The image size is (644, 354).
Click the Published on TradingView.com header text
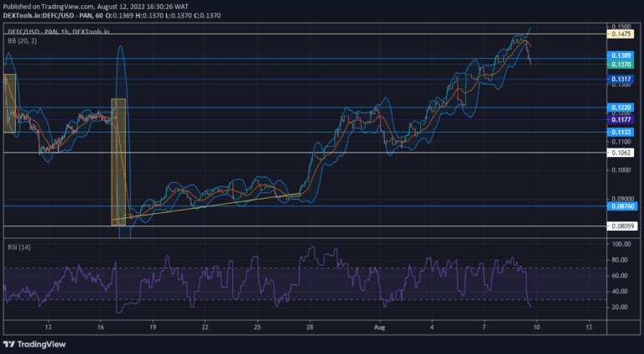coord(96,7)
